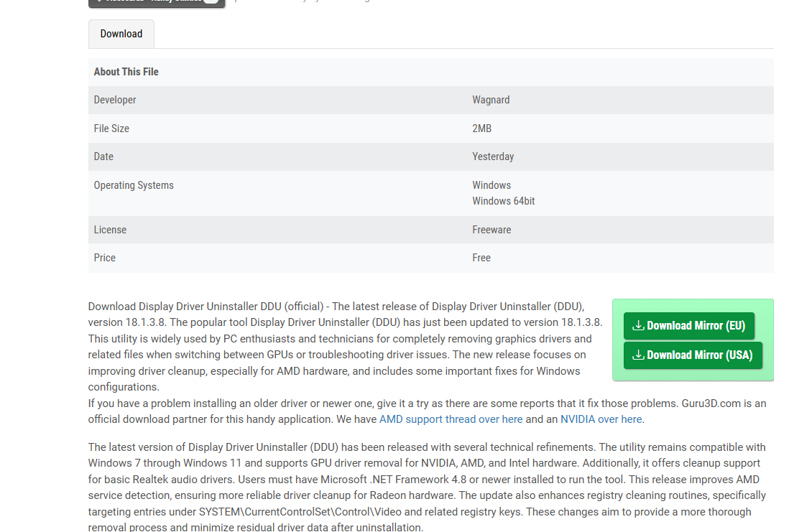Open the AMD support thread over here link
789x532 pixels.
(451, 419)
